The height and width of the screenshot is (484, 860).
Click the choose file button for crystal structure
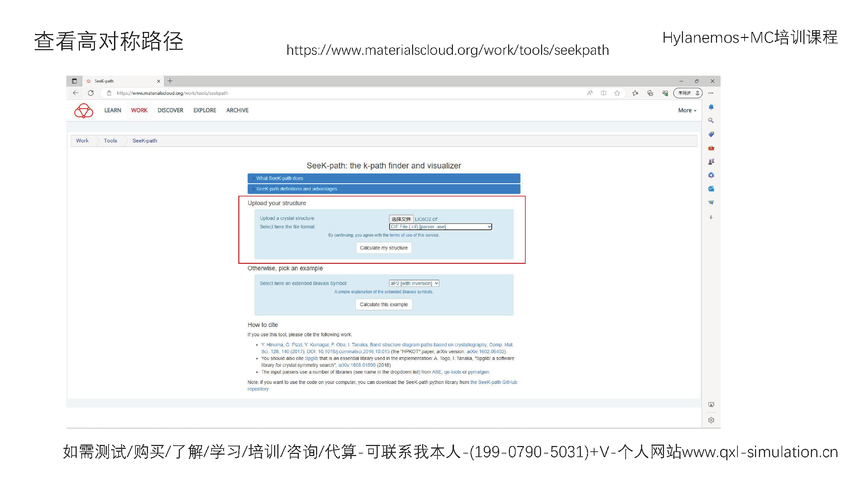coord(401,219)
